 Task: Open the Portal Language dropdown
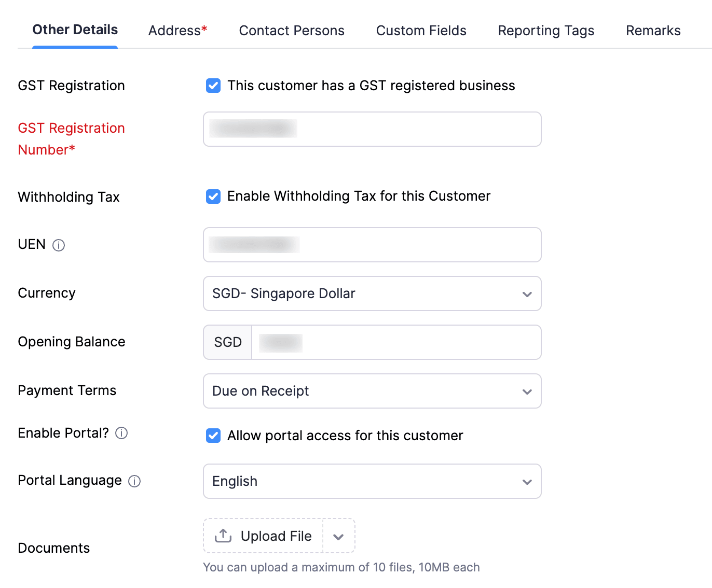tap(372, 481)
